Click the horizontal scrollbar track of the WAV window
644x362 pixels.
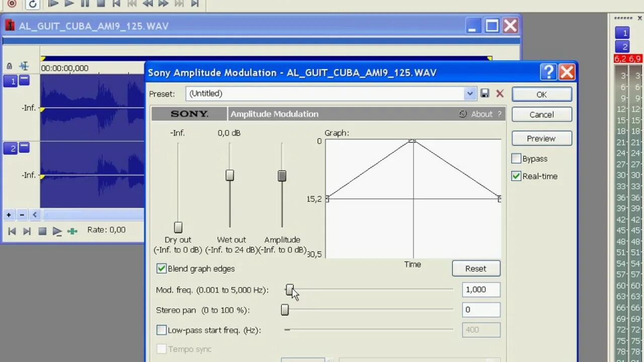93,215
